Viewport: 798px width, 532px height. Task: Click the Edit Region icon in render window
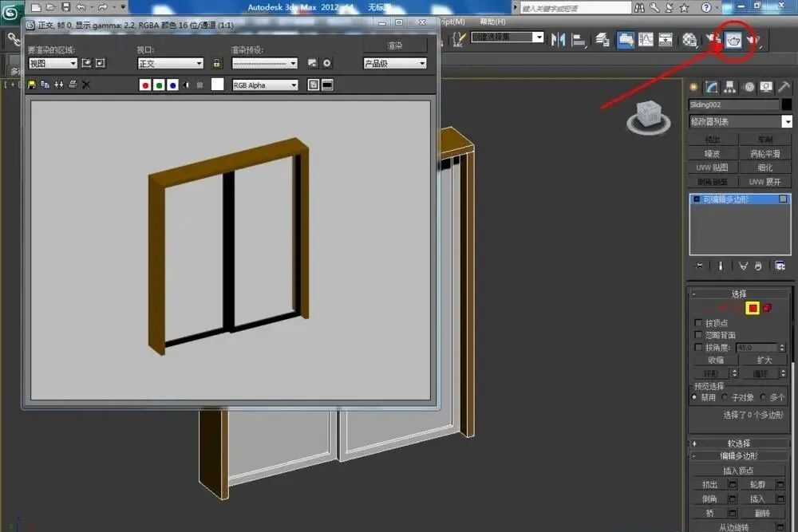(86, 63)
